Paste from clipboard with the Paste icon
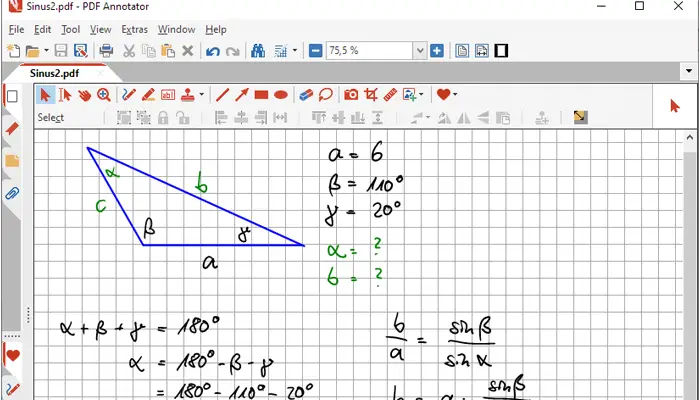 pos(168,51)
